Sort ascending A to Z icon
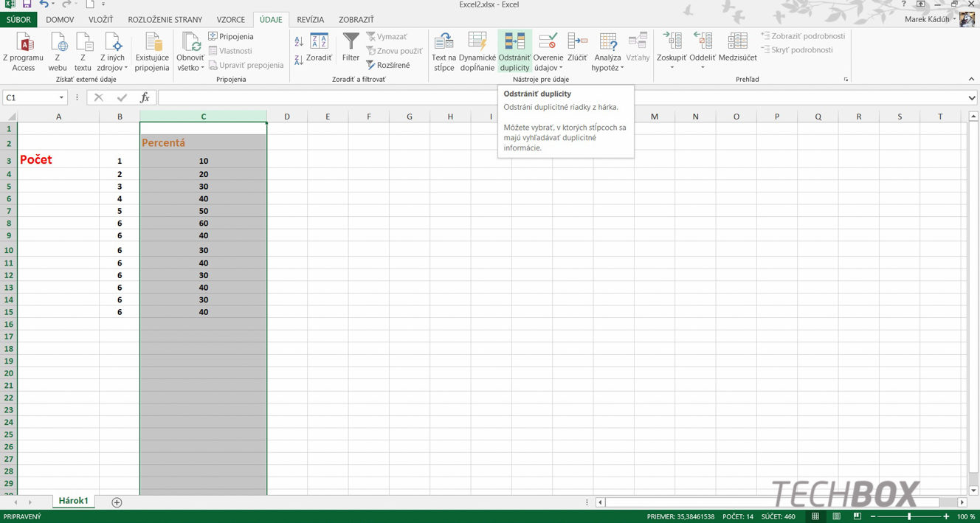 [x=299, y=42]
